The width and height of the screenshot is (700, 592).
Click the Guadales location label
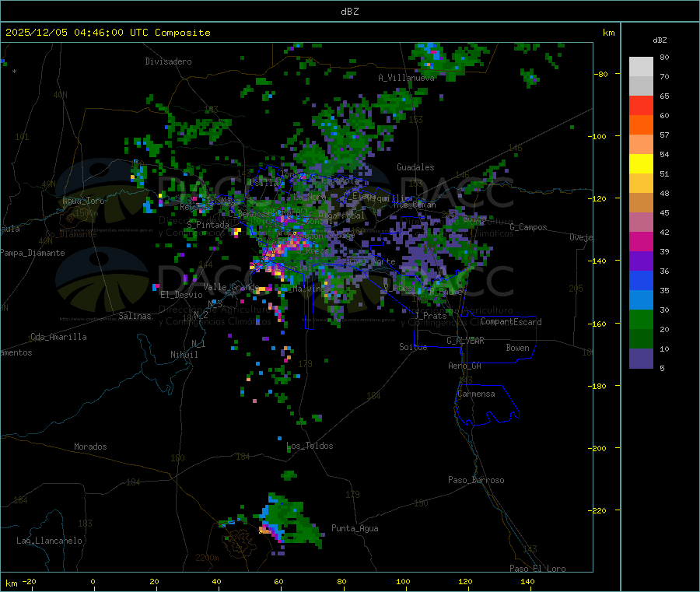[415, 167]
